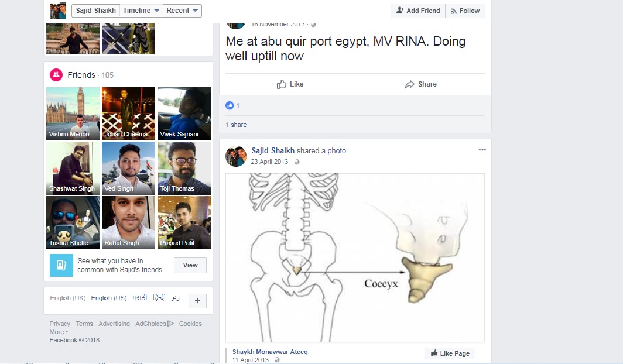Open the Friends section heading
623x364 pixels.
coord(81,75)
